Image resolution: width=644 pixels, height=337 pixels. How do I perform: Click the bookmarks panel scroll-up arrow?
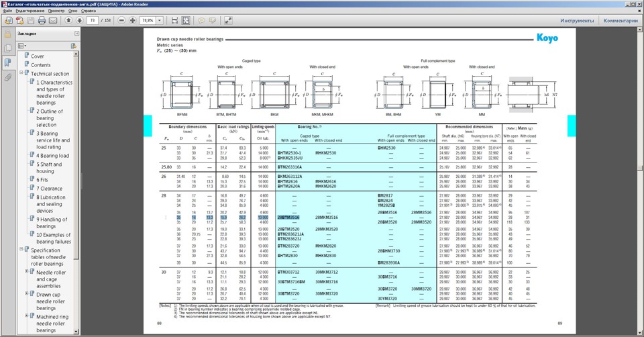(76, 54)
